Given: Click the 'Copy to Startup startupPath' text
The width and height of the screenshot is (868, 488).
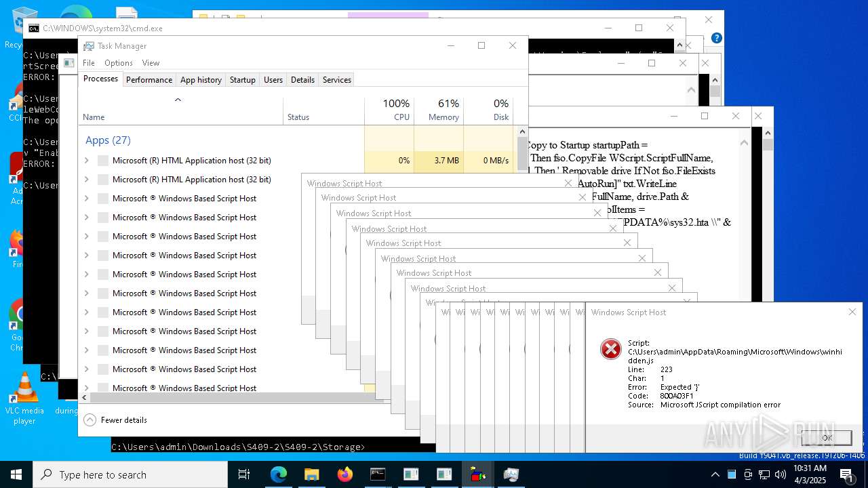Looking at the screenshot, I should (x=587, y=145).
